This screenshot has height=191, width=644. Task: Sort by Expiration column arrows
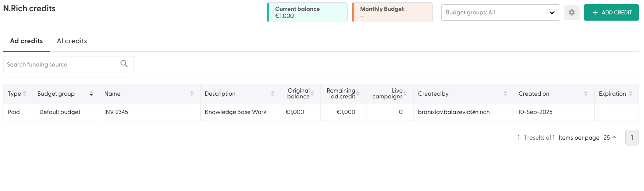630,93
